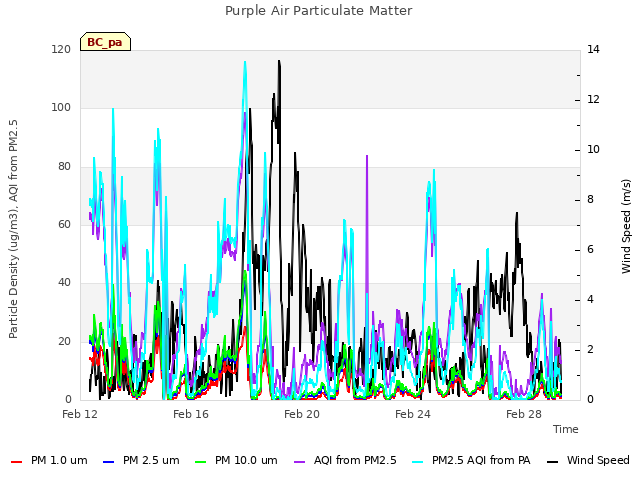Click the 6 wind speed tick label
This screenshot has height=480, width=640.
click(x=590, y=250)
